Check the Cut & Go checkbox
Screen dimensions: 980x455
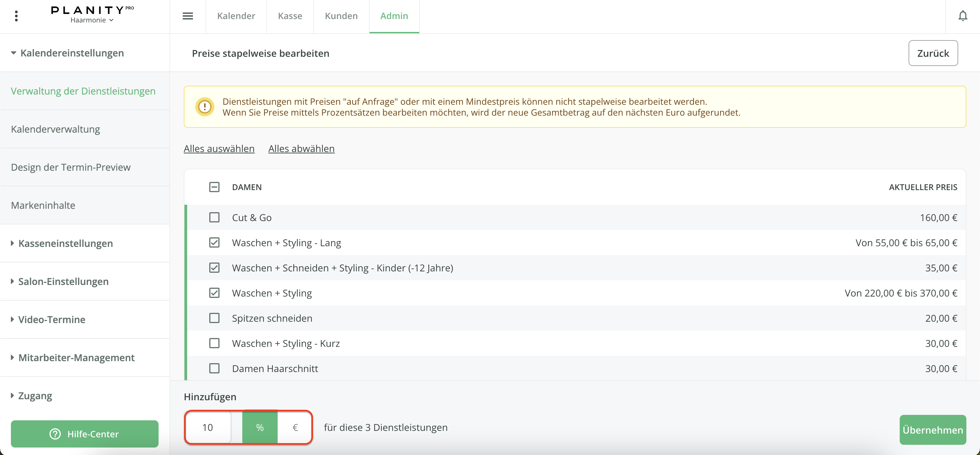pos(214,217)
